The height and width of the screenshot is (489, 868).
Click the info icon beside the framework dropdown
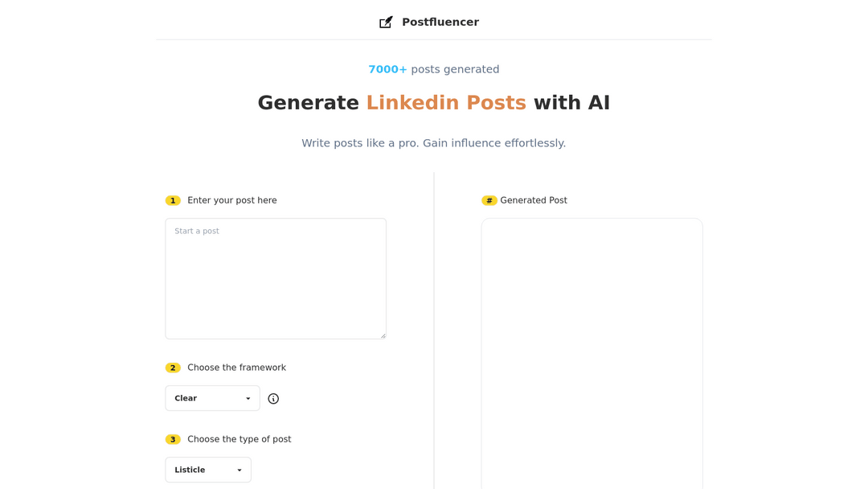pos(273,399)
